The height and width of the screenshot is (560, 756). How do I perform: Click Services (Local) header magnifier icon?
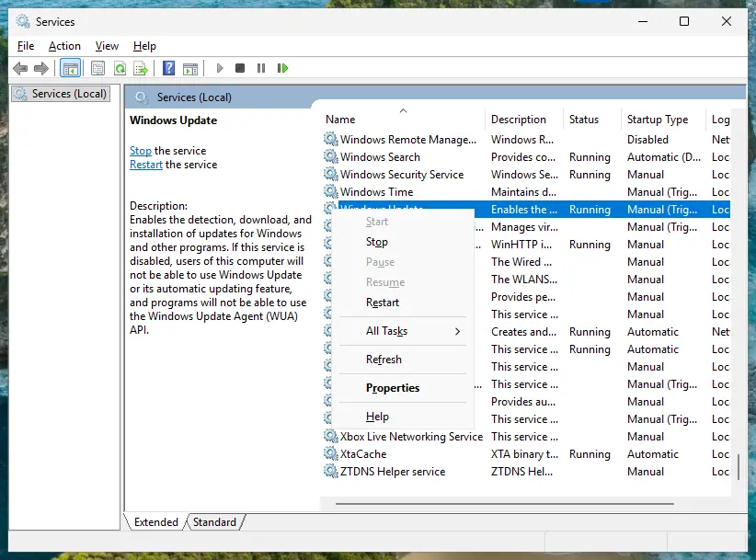[142, 97]
